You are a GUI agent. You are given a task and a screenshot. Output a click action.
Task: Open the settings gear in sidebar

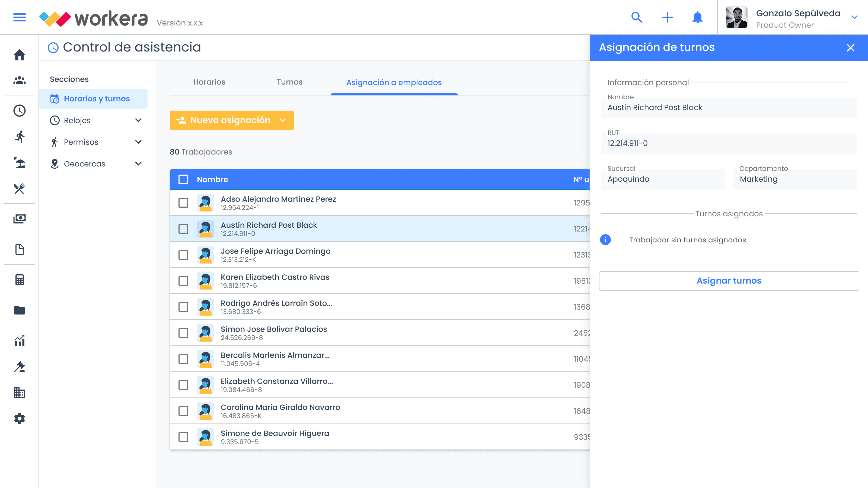(19, 419)
